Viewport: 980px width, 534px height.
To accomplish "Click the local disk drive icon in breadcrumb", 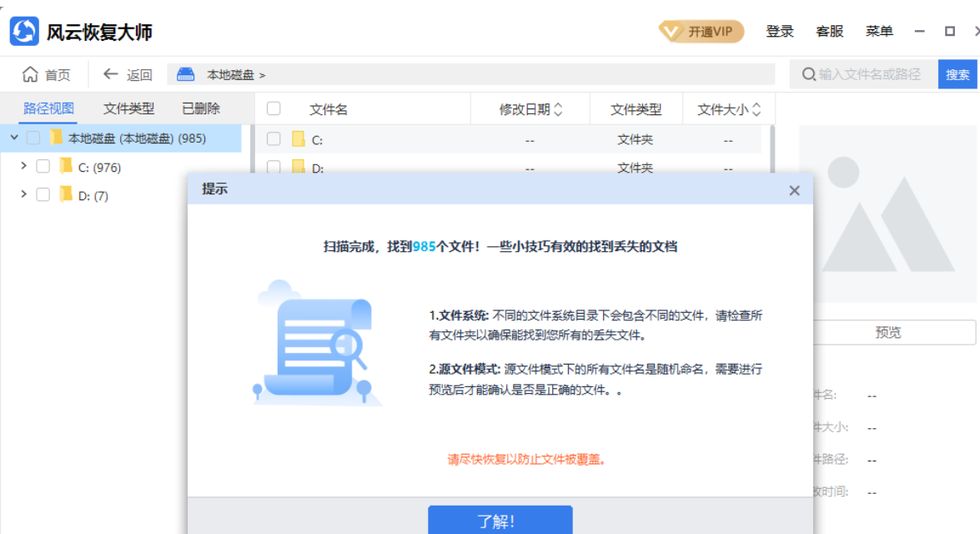I will pos(185,74).
